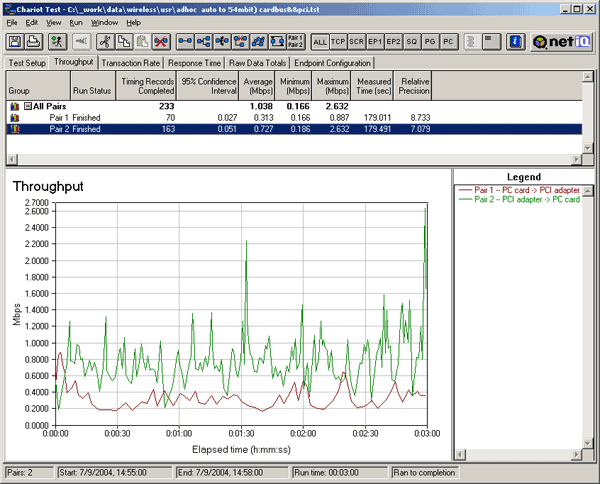
Task: Switch to the Transaction Rate tab
Action: pyautogui.click(x=132, y=62)
